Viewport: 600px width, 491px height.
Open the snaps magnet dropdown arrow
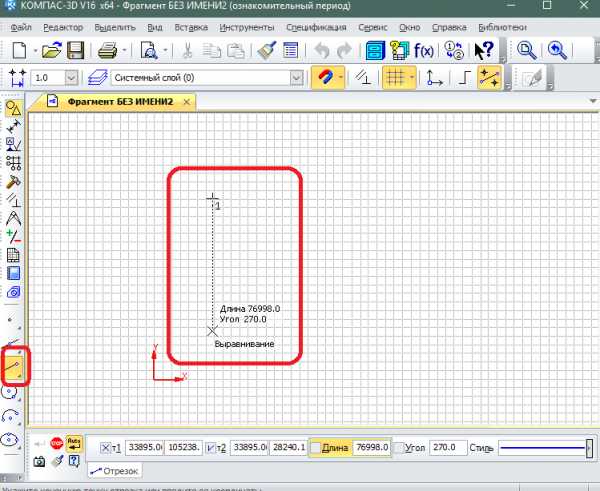click(341, 78)
